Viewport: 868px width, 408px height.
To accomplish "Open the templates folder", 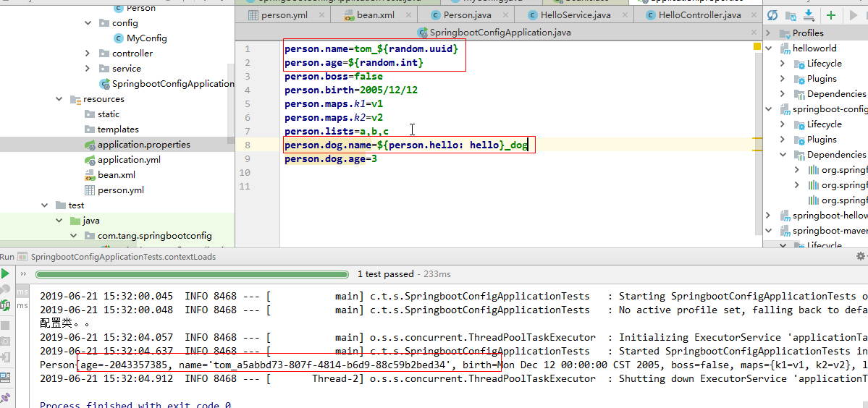I will [x=111, y=129].
